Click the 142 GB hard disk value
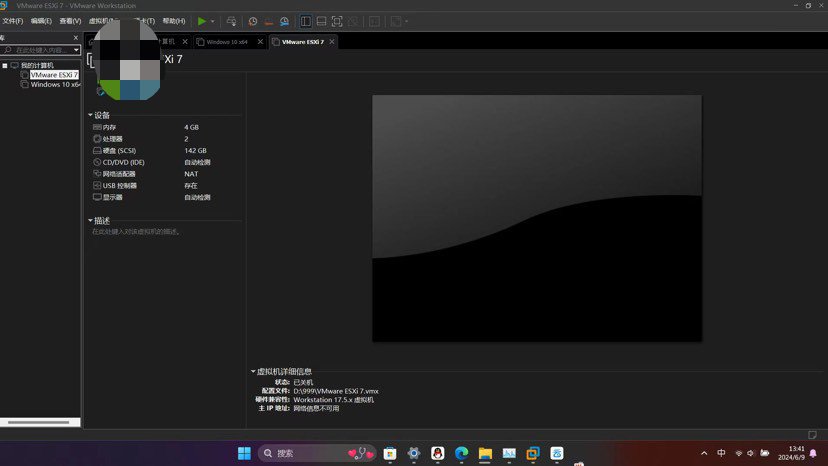 [x=195, y=151]
